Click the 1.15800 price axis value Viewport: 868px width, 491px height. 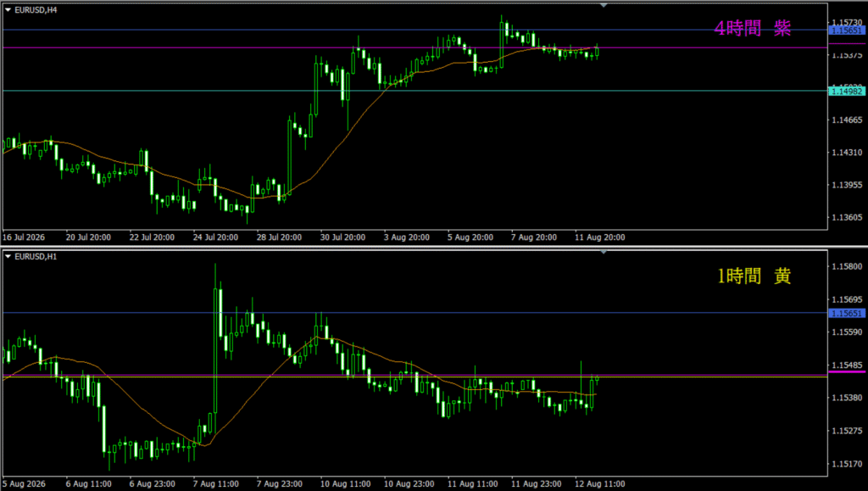(x=847, y=267)
